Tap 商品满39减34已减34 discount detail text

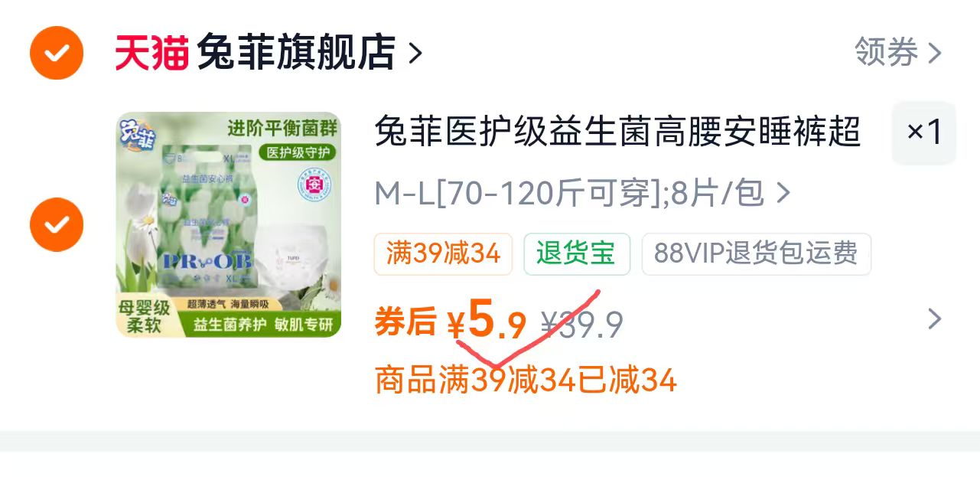click(526, 380)
